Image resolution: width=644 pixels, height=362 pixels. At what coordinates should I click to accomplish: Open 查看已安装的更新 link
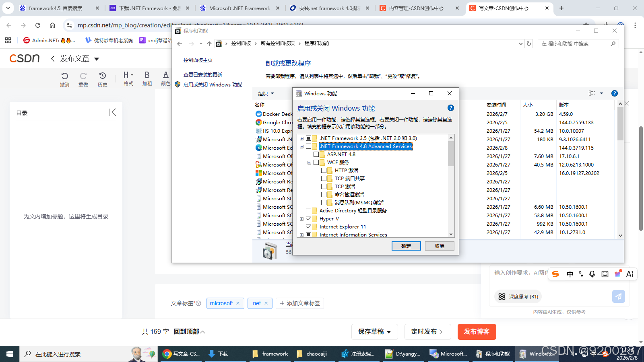(x=203, y=75)
